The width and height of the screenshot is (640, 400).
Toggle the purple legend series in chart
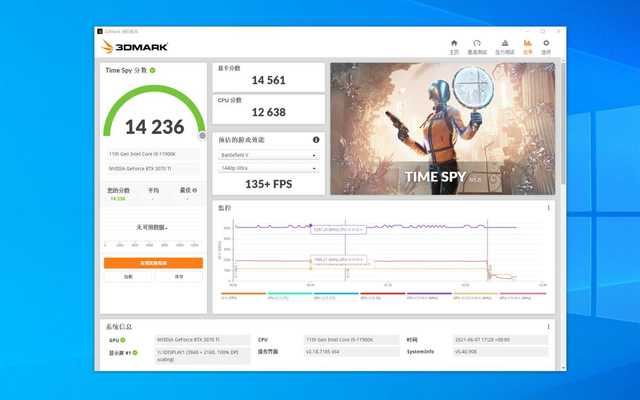[429, 296]
